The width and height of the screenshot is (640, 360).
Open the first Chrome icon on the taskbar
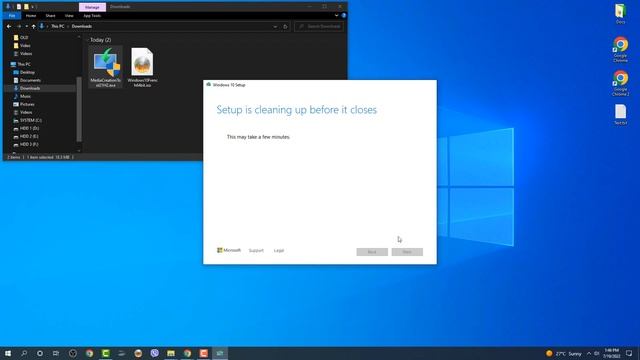click(x=89, y=353)
